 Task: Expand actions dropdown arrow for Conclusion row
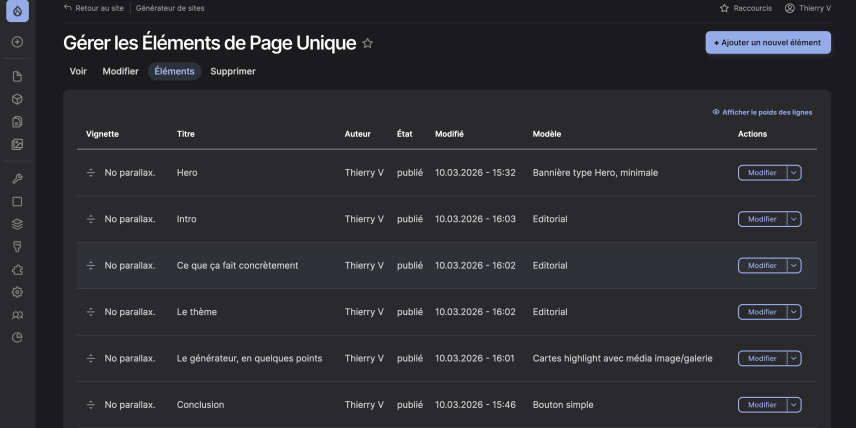point(794,405)
